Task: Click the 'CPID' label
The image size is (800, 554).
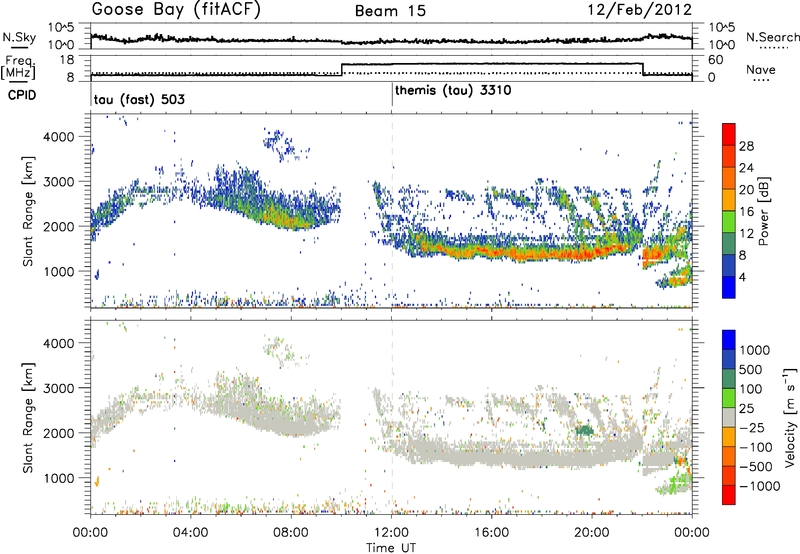Action: pos(22,95)
